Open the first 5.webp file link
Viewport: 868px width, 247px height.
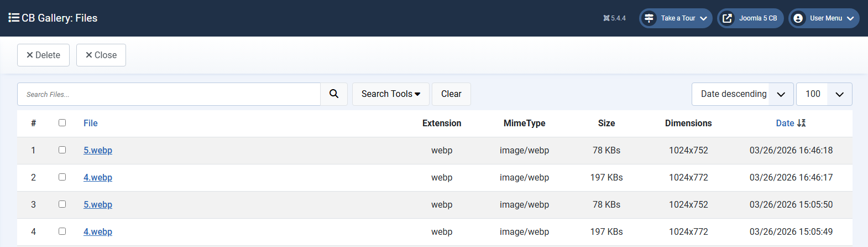[x=98, y=150]
